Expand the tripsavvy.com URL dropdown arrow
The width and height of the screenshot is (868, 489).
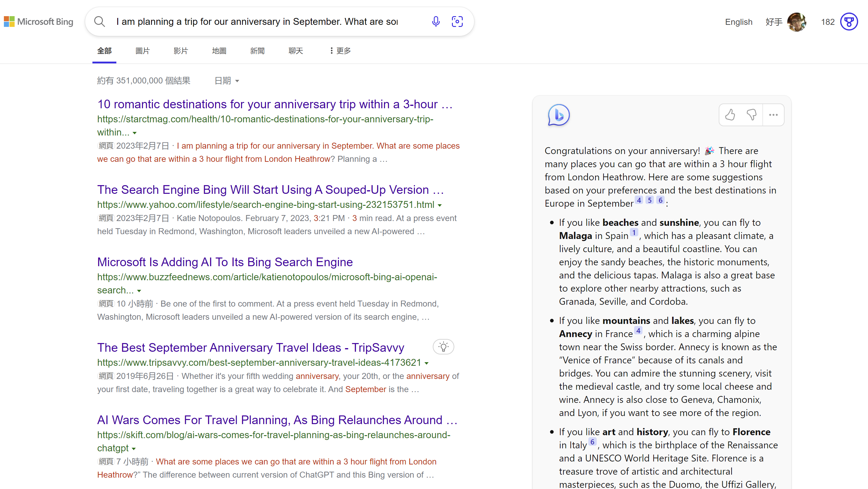427,363
